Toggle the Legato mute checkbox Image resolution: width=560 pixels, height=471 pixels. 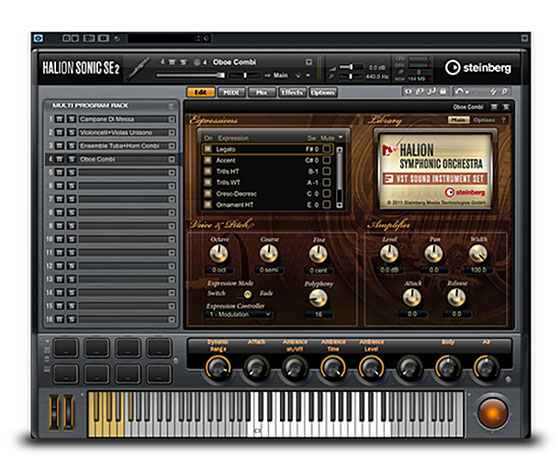click(x=326, y=149)
